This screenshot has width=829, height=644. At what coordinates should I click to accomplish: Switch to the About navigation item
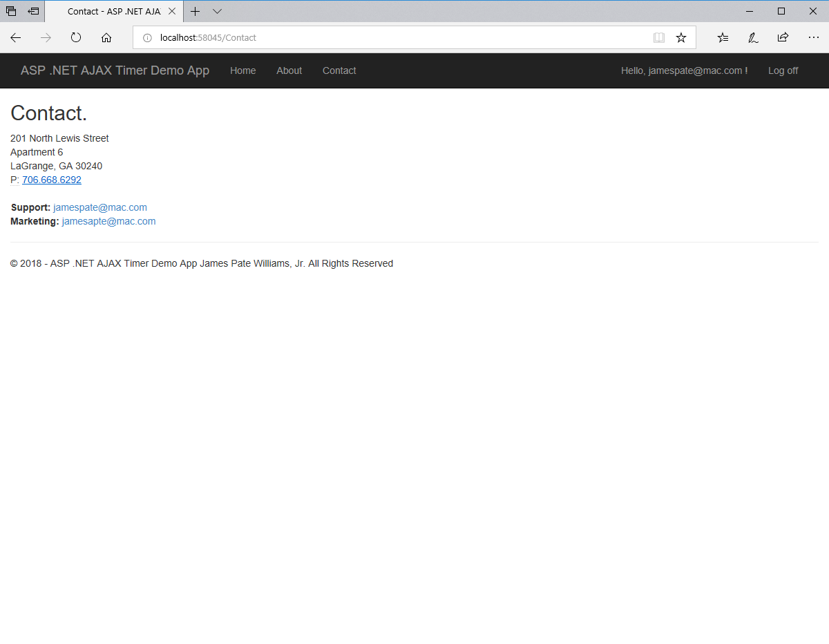tap(289, 70)
